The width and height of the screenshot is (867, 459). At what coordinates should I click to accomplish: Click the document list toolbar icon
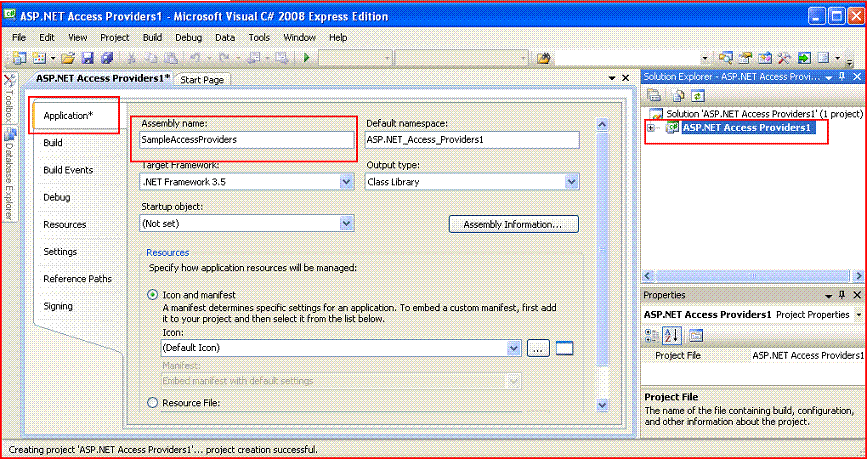824,58
